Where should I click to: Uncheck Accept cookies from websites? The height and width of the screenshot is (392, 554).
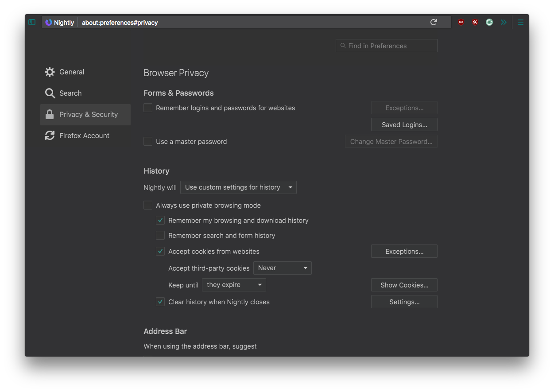tap(160, 251)
